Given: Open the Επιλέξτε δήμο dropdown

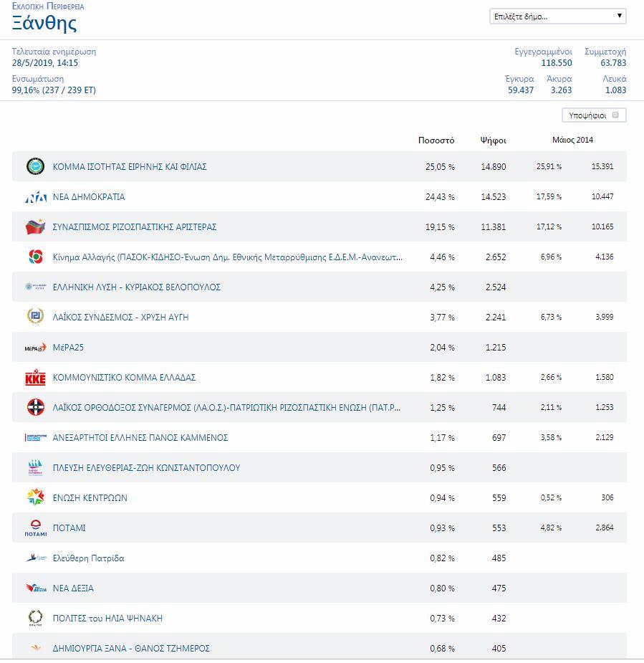Looking at the screenshot, I should pos(557,16).
